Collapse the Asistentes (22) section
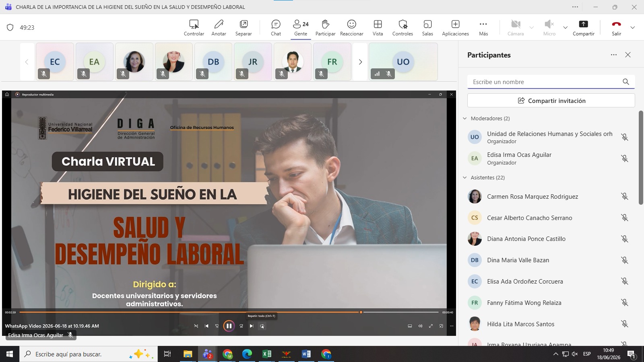The height and width of the screenshot is (362, 644). tap(465, 177)
